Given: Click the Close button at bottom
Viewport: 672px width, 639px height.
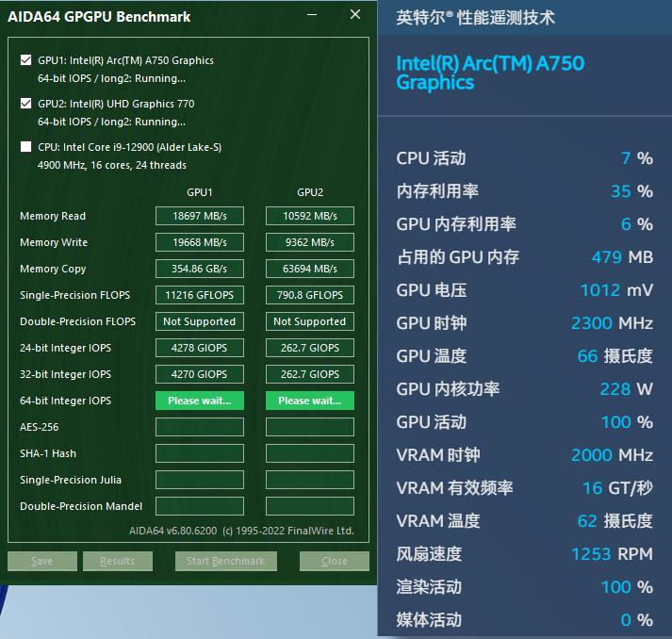Looking at the screenshot, I should pos(335,561).
